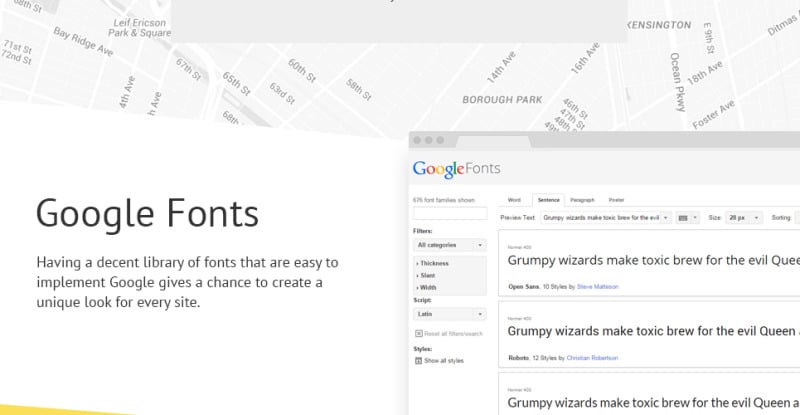Expand the Slant filter
The width and height of the screenshot is (800, 415).
tap(426, 276)
